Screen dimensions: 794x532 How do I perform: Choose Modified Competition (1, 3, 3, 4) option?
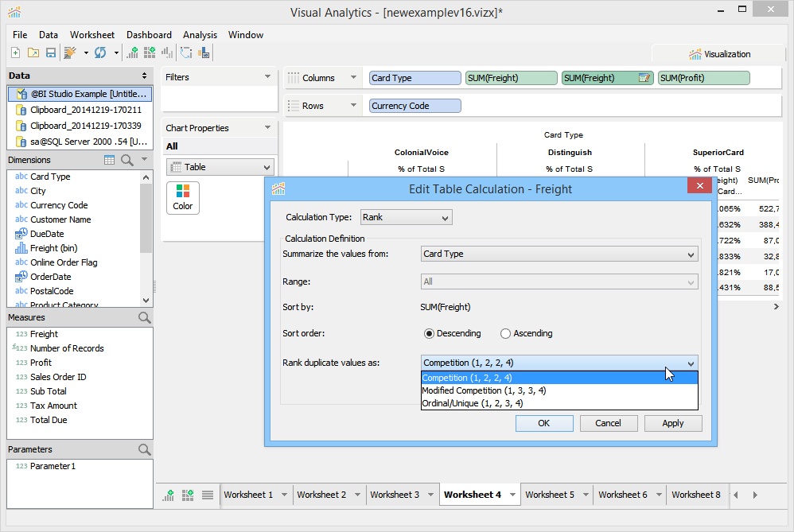click(x=484, y=390)
